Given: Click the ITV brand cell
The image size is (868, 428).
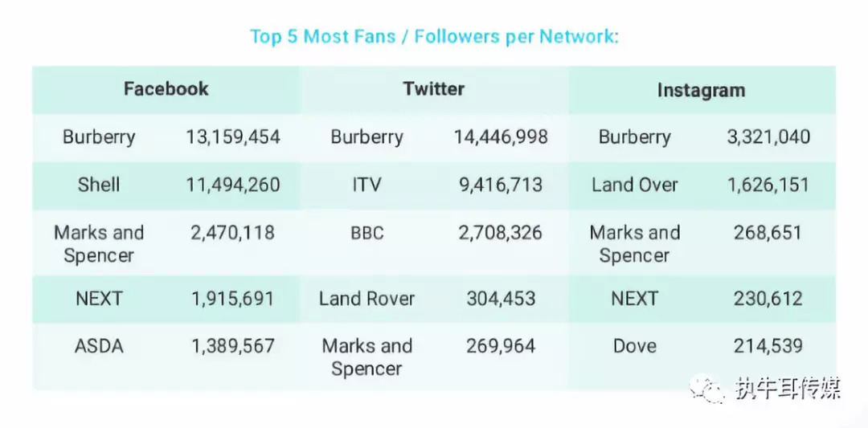Looking at the screenshot, I should [366, 185].
